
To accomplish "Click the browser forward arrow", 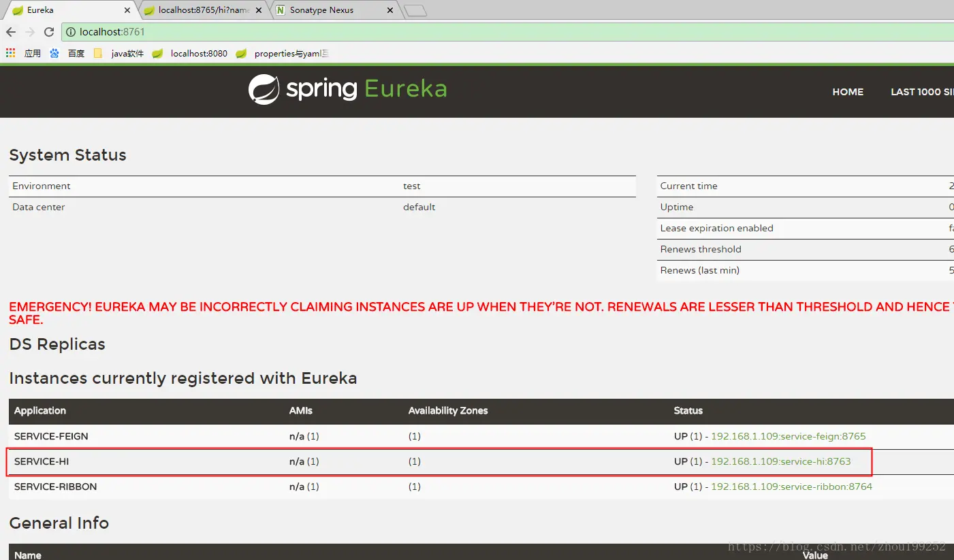I will (x=30, y=32).
